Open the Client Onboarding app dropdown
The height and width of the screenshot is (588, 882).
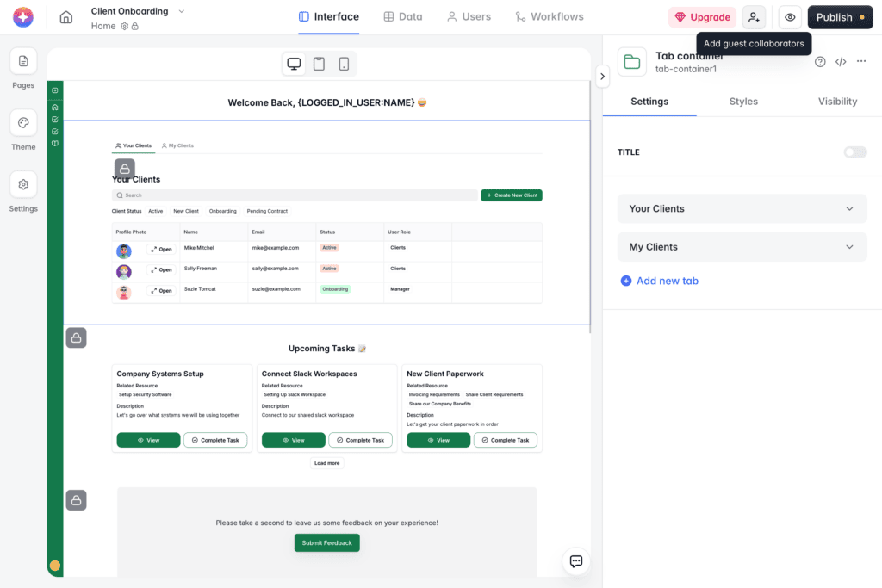tap(181, 11)
